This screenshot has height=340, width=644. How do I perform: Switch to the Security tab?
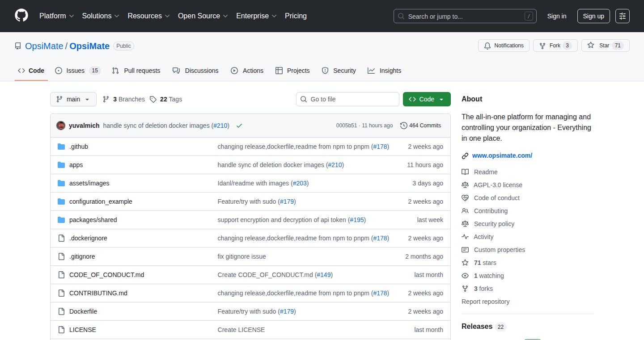[x=339, y=71]
